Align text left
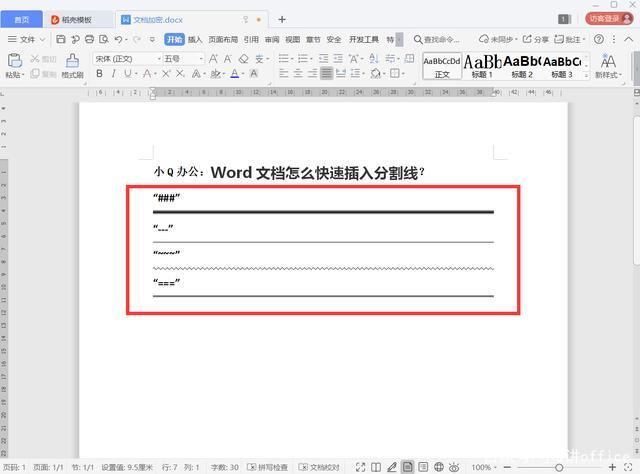The image size is (640, 474). point(284,73)
